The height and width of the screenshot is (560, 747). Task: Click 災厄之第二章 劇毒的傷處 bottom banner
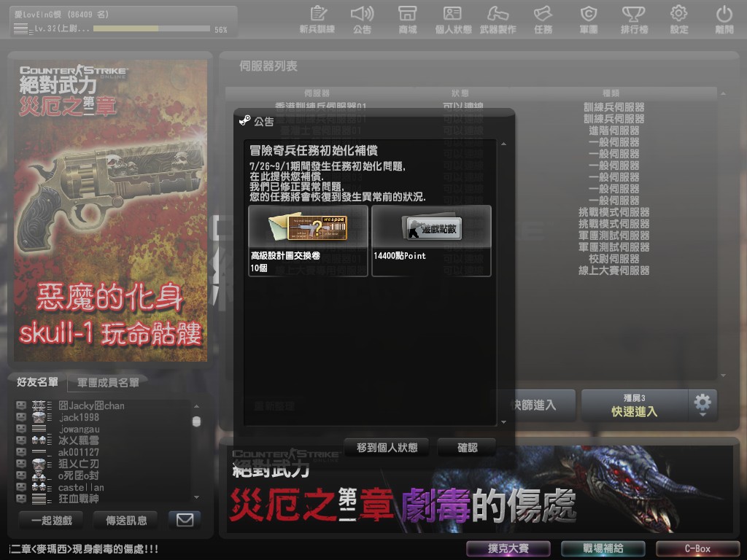(480, 489)
